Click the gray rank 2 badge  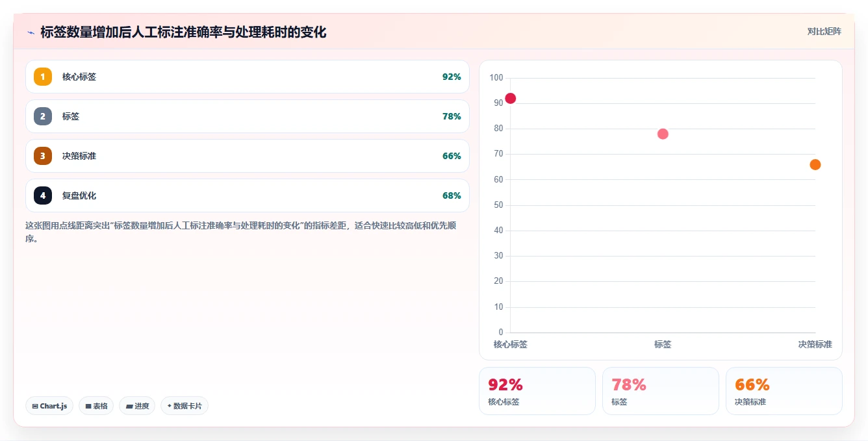(x=43, y=116)
